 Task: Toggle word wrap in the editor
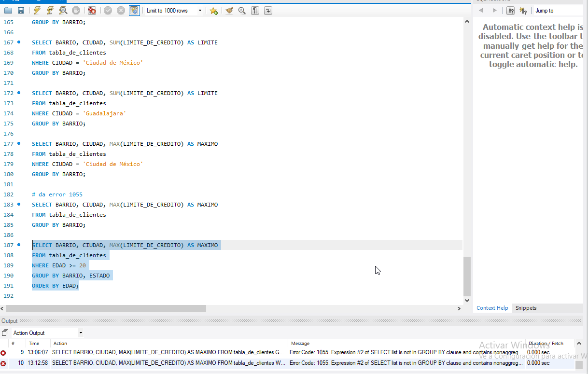pyautogui.click(x=268, y=11)
